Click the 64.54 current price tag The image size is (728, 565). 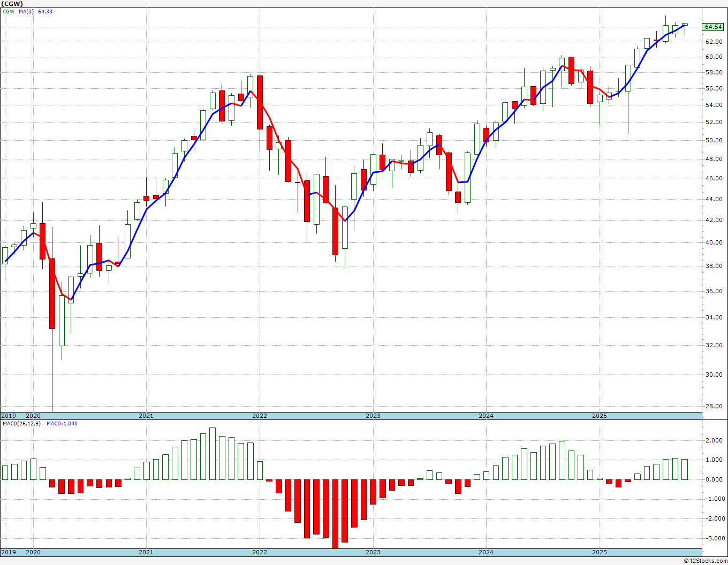pos(713,27)
